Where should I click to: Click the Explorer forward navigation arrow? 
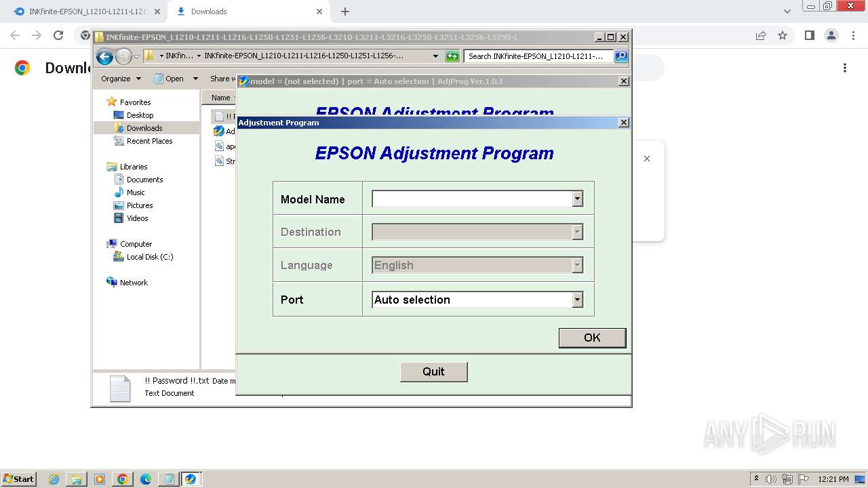[123, 56]
